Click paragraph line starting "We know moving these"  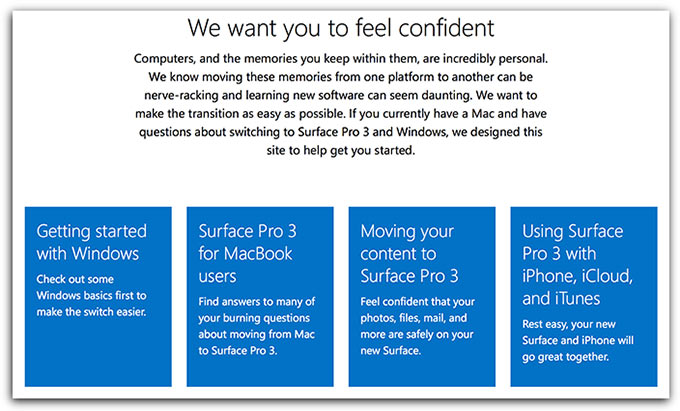point(341,78)
